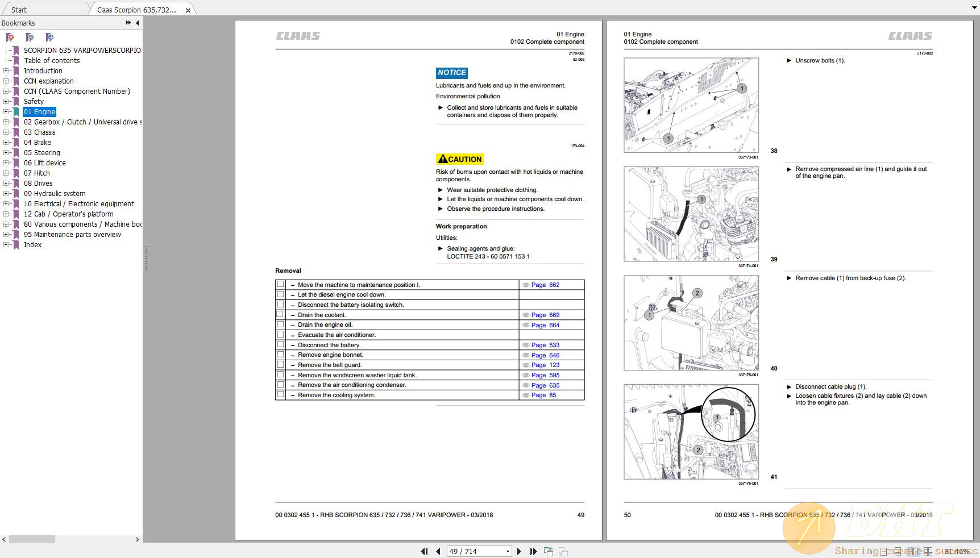980x558 pixels.
Task: Expand the 05 Steering bookmark node
Action: 6,153
